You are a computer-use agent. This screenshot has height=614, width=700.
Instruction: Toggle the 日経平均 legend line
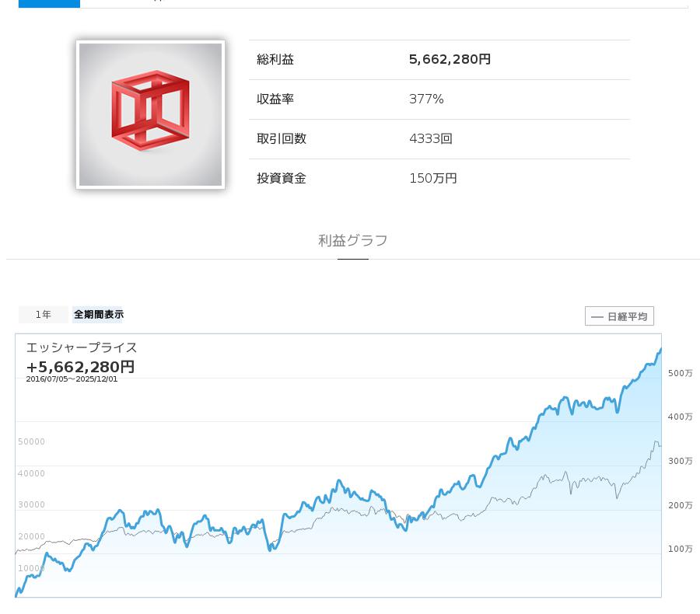point(619,316)
